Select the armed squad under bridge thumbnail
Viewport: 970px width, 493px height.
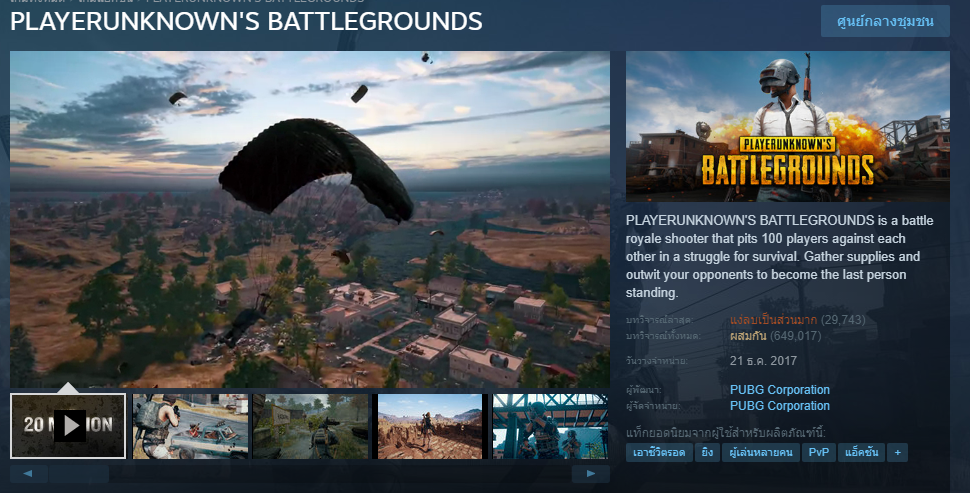(551, 426)
